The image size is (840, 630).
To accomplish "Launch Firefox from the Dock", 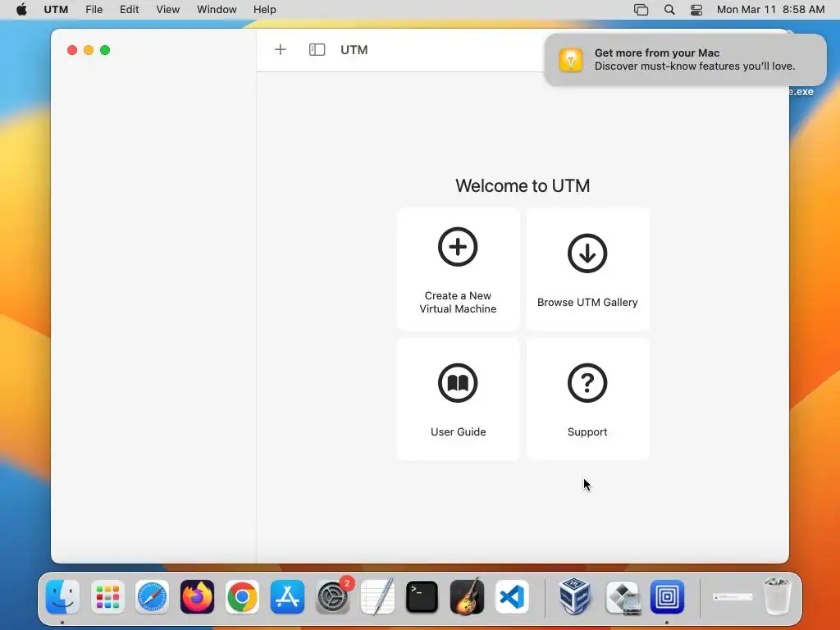I will [197, 596].
